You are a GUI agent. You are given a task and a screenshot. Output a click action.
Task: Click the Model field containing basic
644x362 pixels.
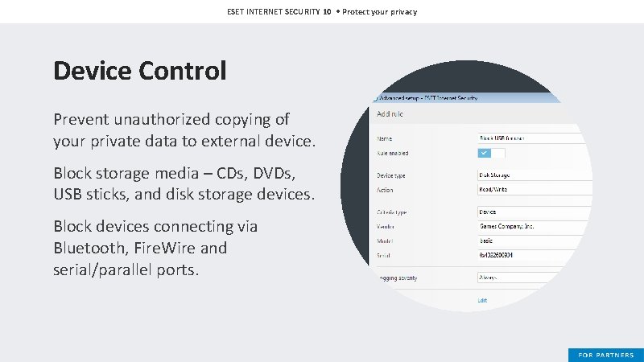(x=530, y=241)
